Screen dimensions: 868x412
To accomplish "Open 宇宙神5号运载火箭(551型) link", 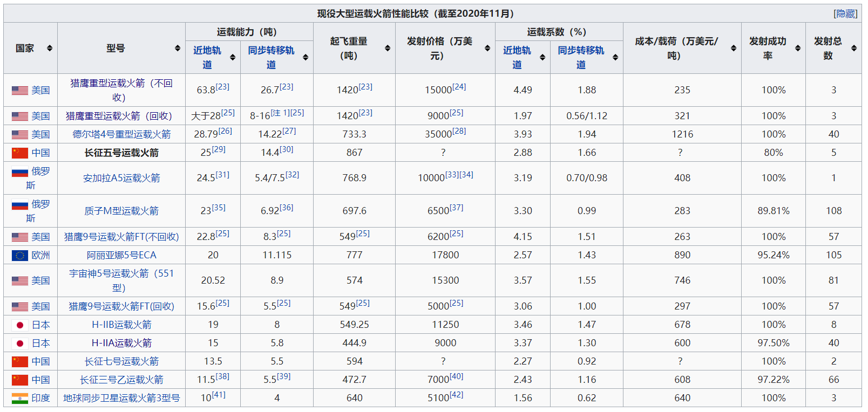I will [x=121, y=280].
